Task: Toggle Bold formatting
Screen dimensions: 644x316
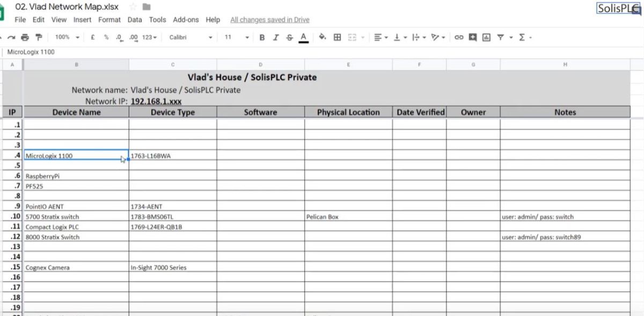Action: click(x=262, y=37)
